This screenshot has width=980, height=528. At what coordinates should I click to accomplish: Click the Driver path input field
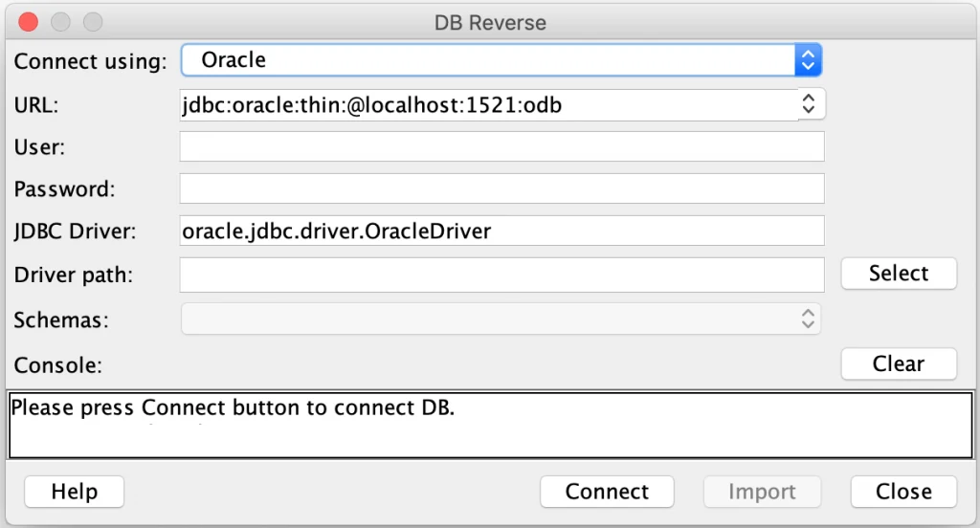coord(501,275)
